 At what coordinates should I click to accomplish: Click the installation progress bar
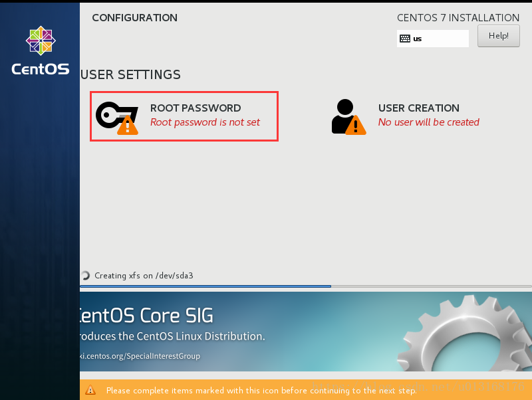[x=306, y=286]
